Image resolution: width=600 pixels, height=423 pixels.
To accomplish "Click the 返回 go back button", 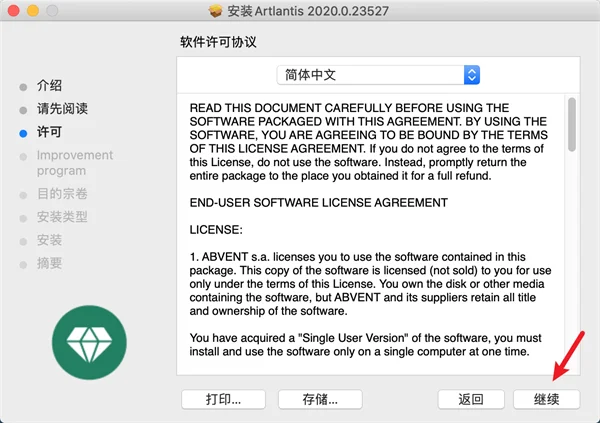I will tap(471, 399).
